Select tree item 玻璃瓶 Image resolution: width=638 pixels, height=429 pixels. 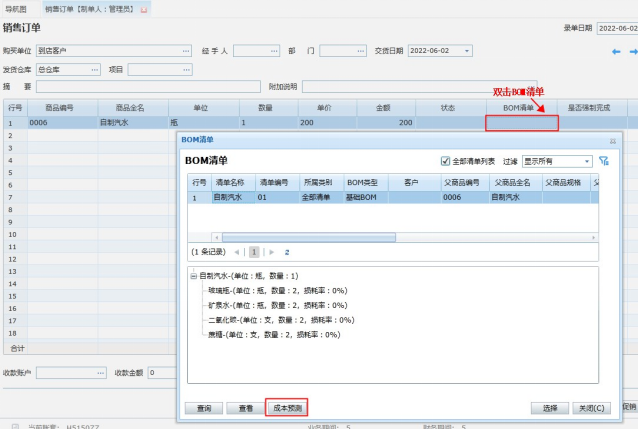[278, 291]
